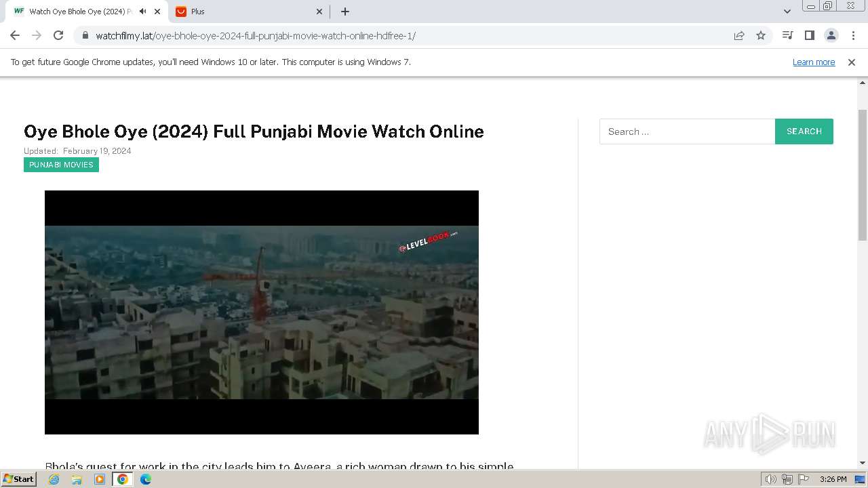
Task: Click the green SEARCH button
Action: [804, 131]
